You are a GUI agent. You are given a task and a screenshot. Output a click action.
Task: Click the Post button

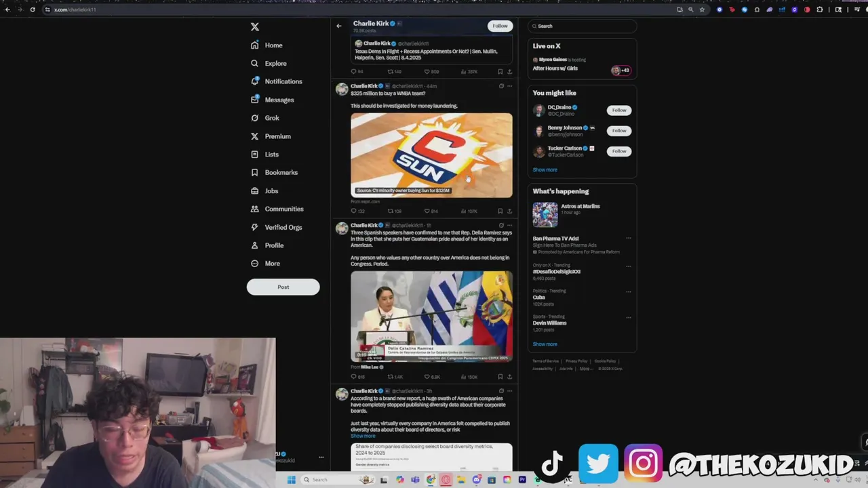tap(283, 287)
